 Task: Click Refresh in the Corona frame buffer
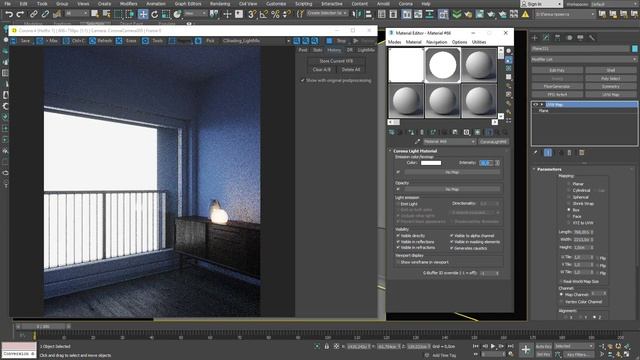coord(100,41)
